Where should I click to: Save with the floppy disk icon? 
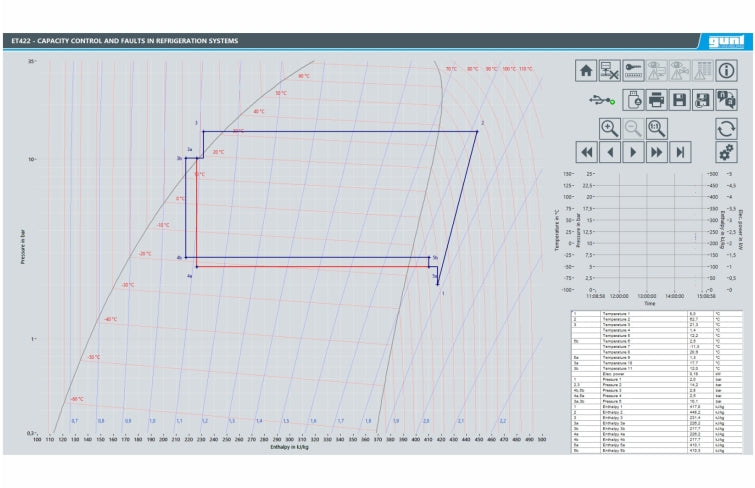(679, 100)
